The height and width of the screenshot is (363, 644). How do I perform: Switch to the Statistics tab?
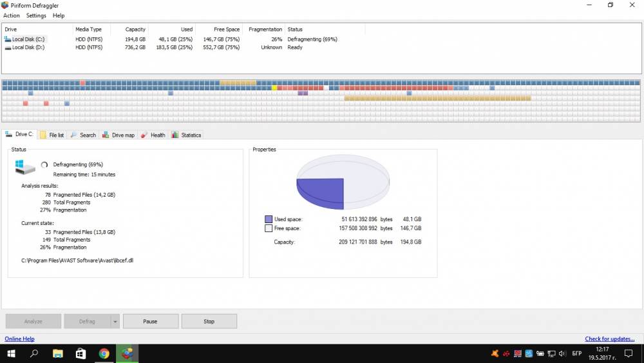[187, 135]
